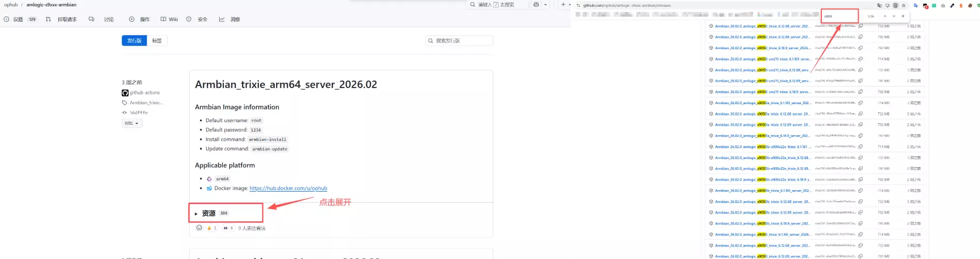
Task: Go to previous find match arrow
Action: tap(885, 16)
